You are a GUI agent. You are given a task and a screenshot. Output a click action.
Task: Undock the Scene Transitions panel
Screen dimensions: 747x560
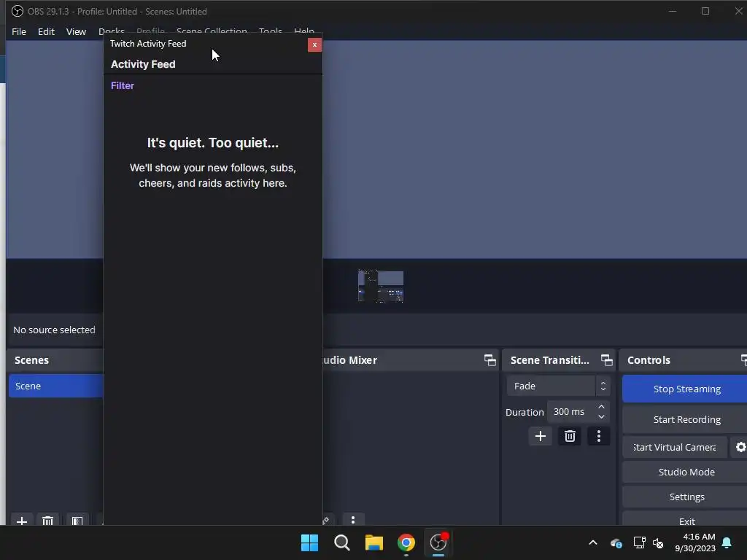click(606, 360)
